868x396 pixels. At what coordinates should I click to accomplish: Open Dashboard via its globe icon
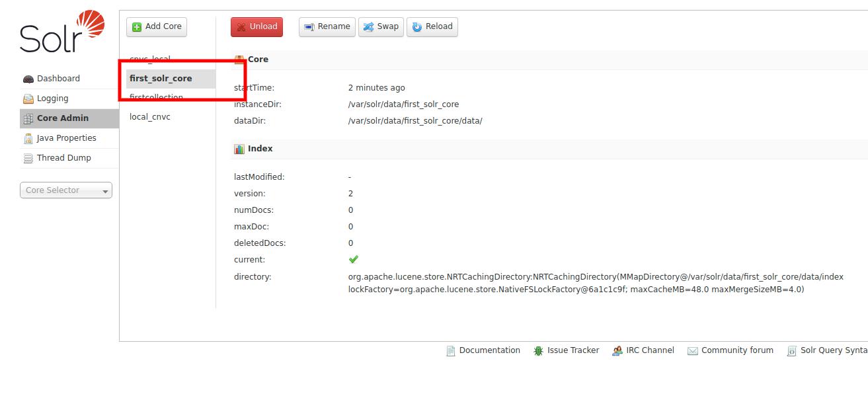pyautogui.click(x=28, y=78)
